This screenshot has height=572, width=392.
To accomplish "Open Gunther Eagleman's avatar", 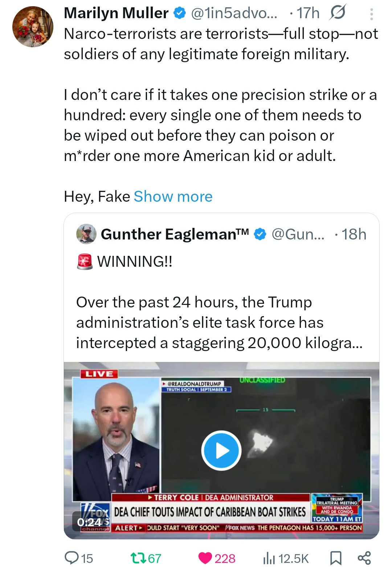I will tap(86, 234).
